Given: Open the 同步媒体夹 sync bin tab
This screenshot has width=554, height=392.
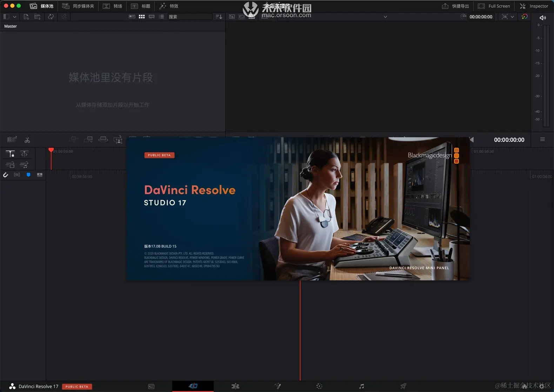Looking at the screenshot, I should pyautogui.click(x=78, y=6).
